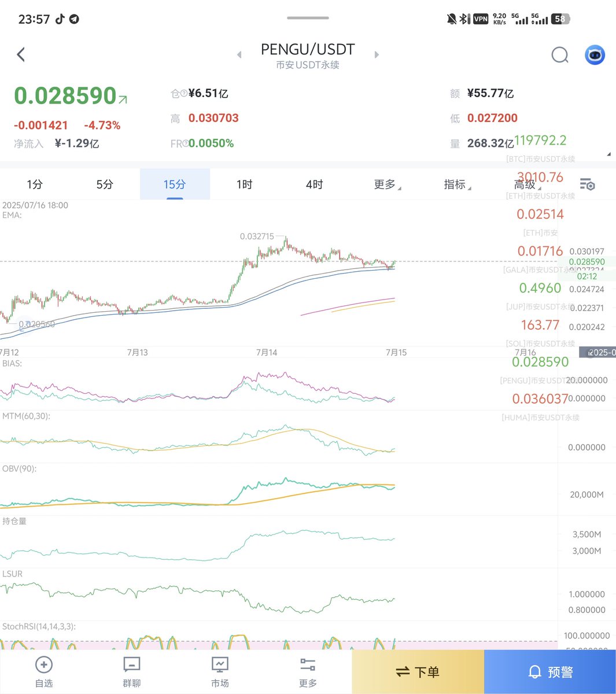Tap the 币安USDT永续 subtitle under pair name
616x694 pixels.
tap(308, 65)
